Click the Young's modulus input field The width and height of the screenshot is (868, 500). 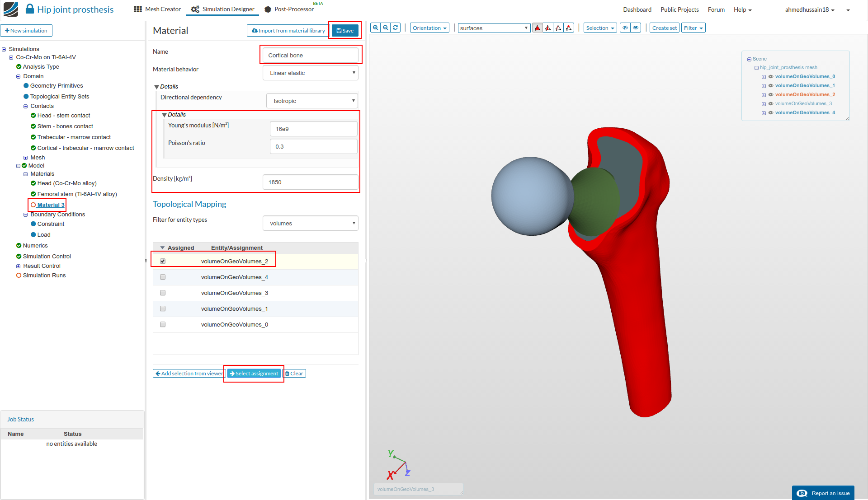[313, 129]
